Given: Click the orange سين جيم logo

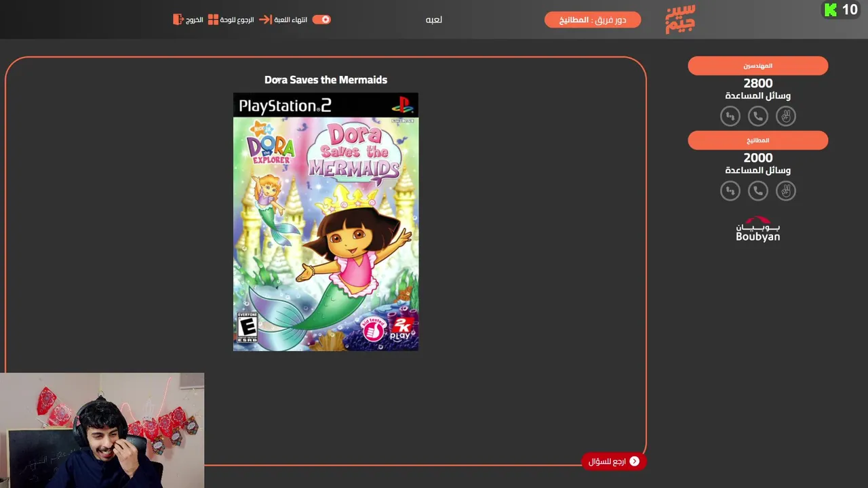Looking at the screenshot, I should [680, 19].
